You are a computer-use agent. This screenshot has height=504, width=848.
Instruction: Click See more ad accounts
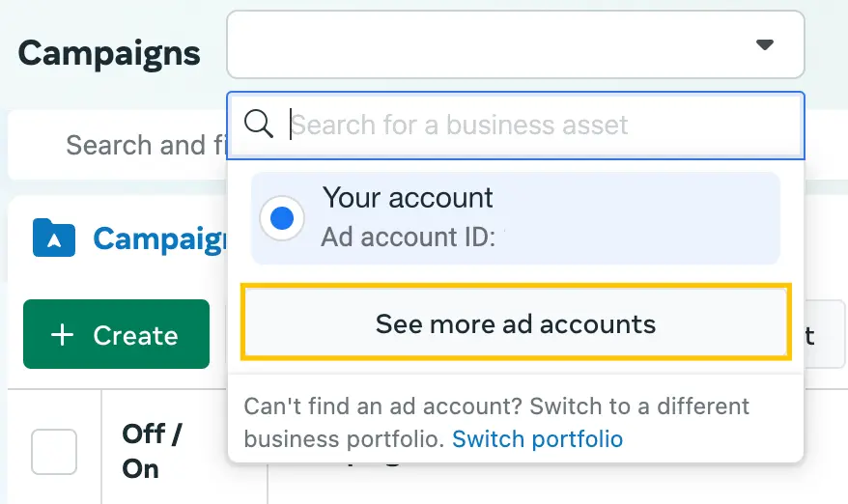click(x=516, y=323)
